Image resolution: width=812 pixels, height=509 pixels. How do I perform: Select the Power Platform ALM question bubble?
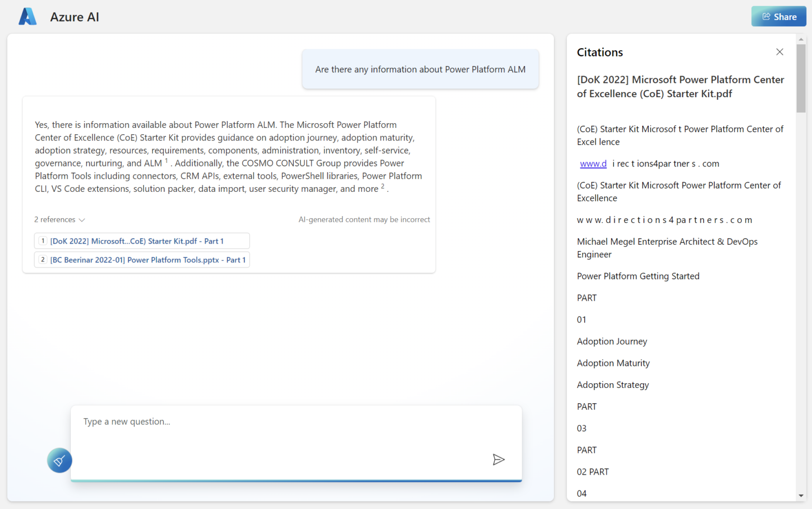[420, 69]
